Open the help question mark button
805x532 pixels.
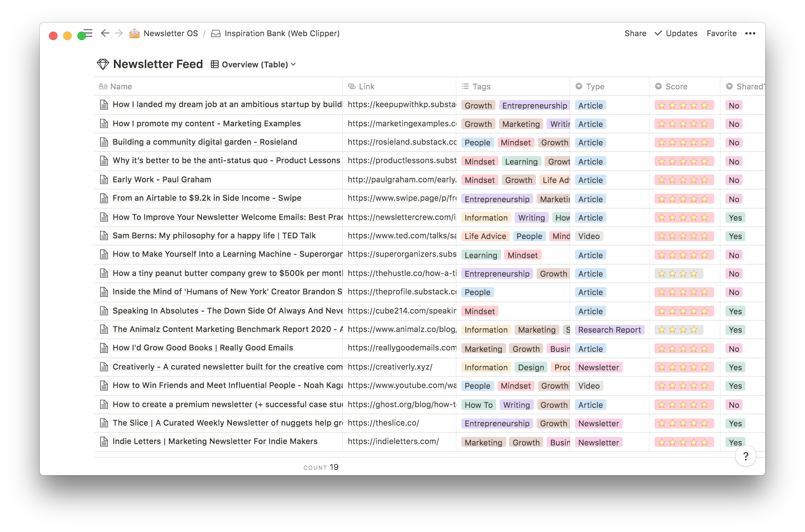tap(746, 456)
